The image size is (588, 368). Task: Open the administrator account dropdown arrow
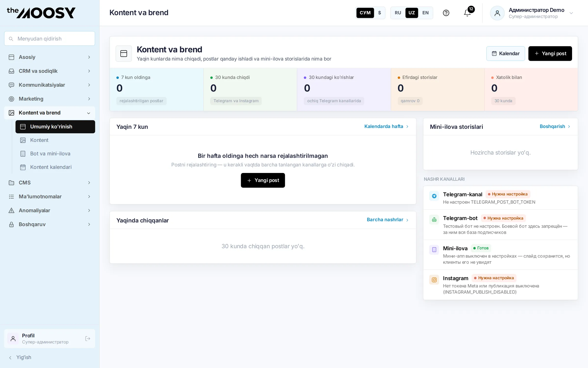[x=571, y=13]
